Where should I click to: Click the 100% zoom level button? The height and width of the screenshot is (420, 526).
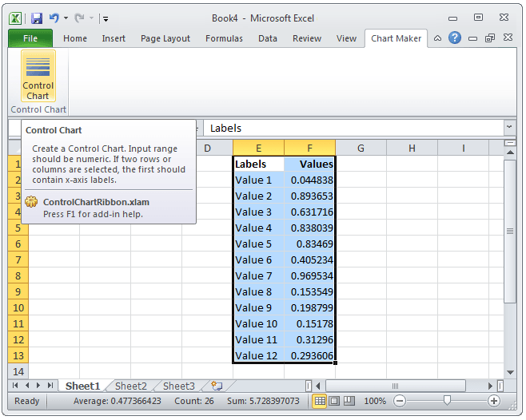[x=375, y=401]
